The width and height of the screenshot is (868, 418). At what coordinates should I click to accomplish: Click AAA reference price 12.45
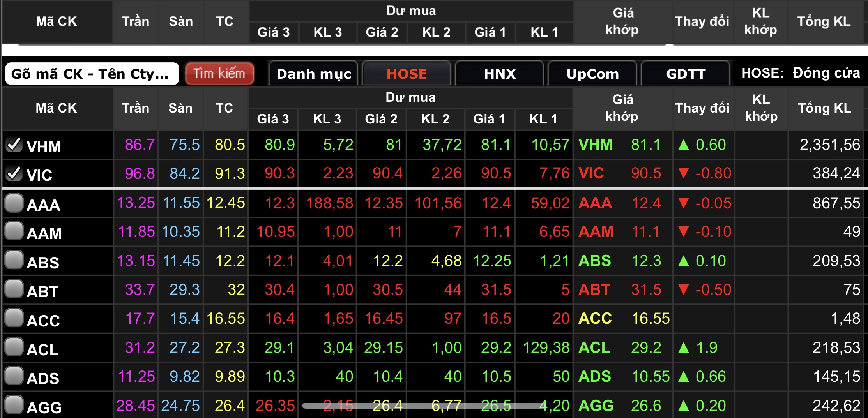click(226, 203)
